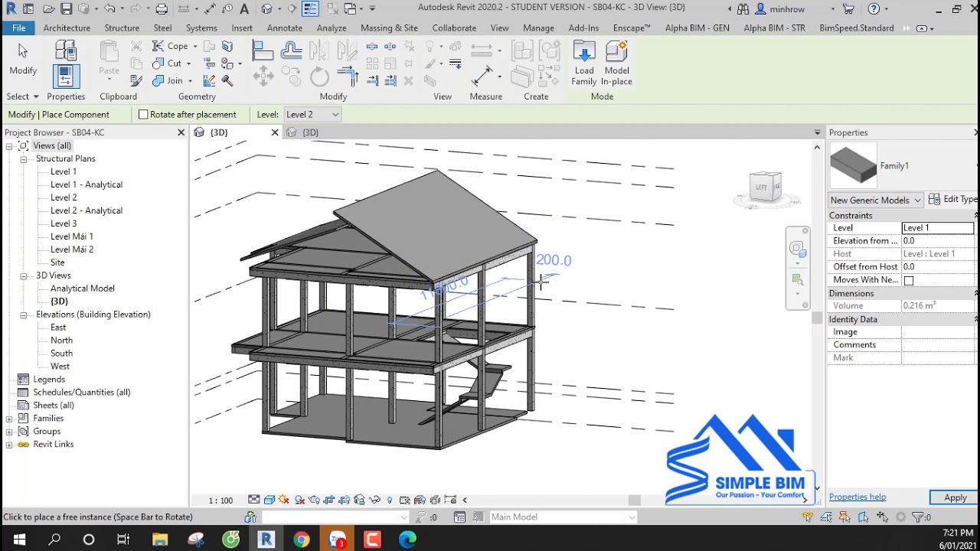
Task: Open the Level 2 dropdown in options bar
Action: (312, 115)
